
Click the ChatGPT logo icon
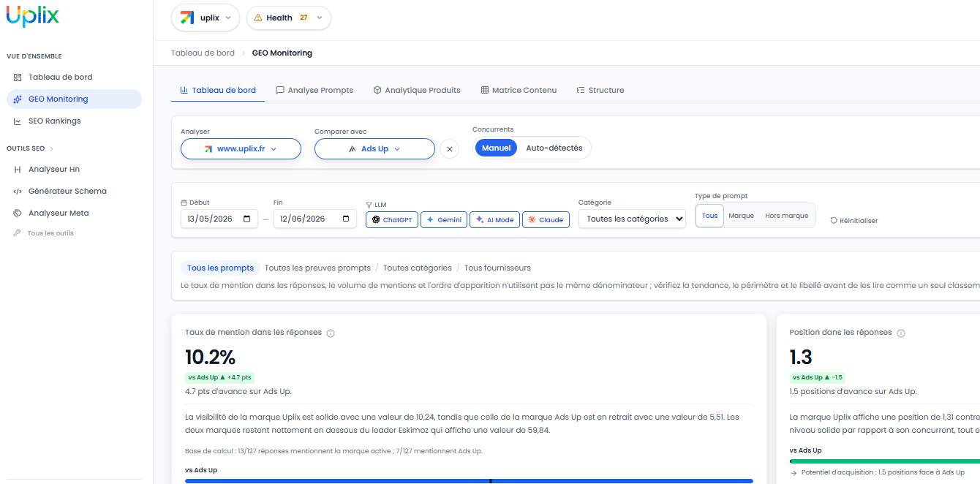[376, 219]
